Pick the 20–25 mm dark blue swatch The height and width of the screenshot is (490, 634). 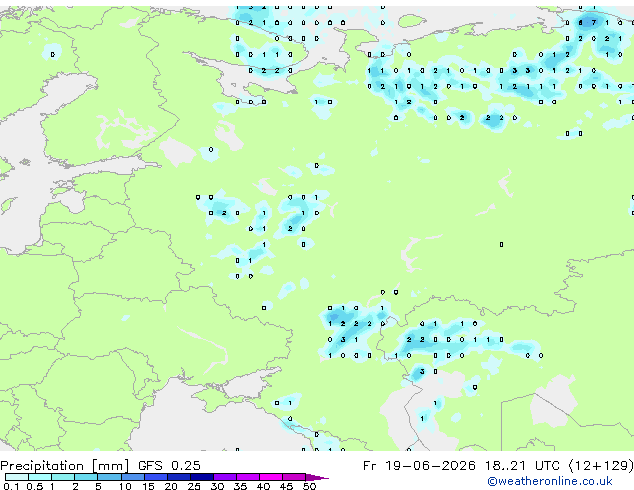(x=178, y=477)
